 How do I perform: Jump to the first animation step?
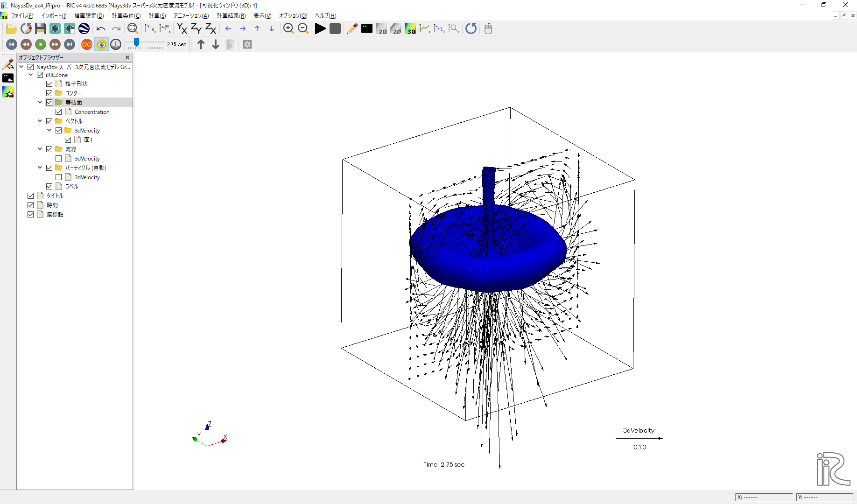point(12,44)
